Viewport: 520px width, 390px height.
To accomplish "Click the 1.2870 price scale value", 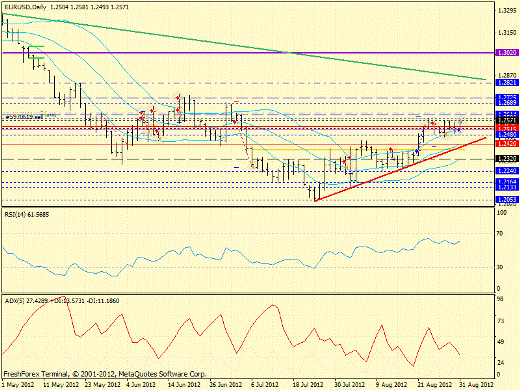I will click(x=507, y=76).
